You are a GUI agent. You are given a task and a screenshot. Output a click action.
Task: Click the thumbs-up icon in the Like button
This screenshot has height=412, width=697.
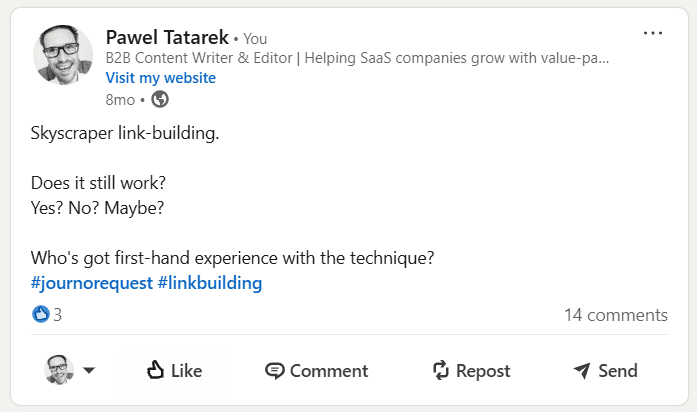pos(155,370)
